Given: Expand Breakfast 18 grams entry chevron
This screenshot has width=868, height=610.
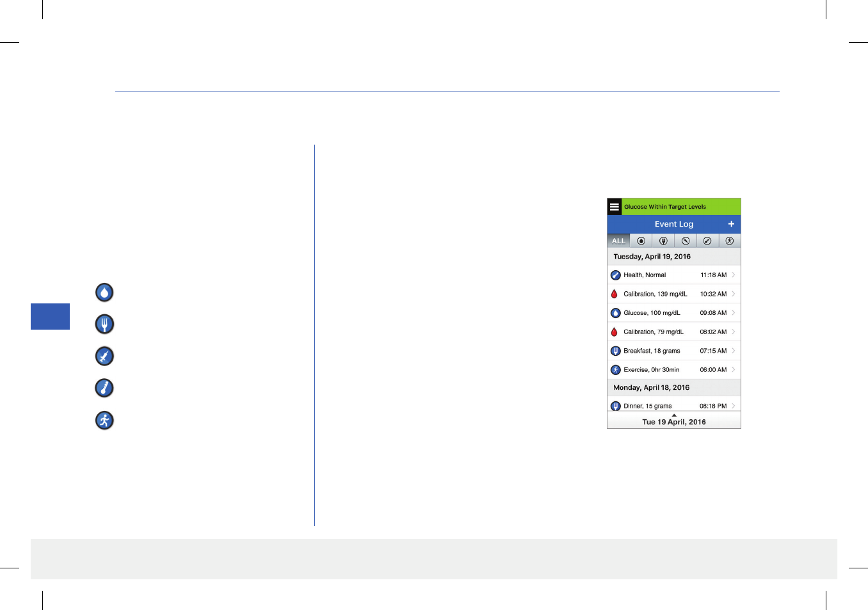Looking at the screenshot, I should coord(734,351).
